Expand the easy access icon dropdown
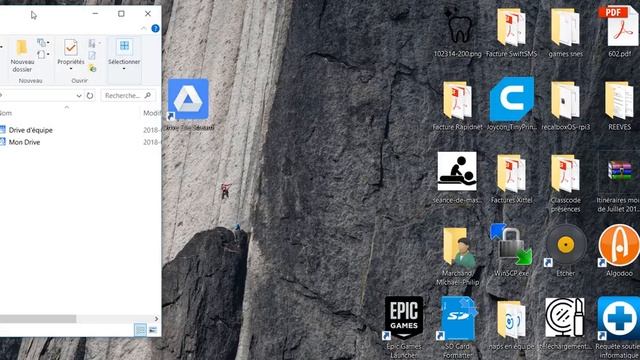640x360 pixels. (43, 54)
